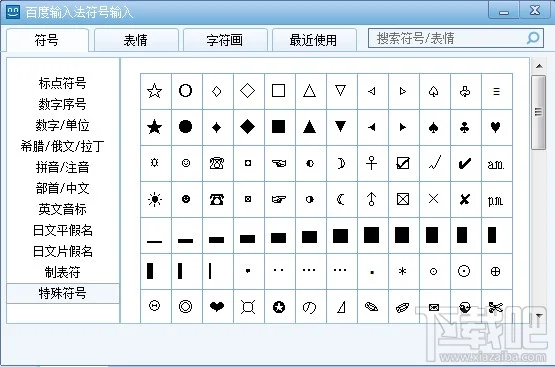Open the 希腊/俄文/拉丁 category
The height and width of the screenshot is (367, 555).
(63, 146)
